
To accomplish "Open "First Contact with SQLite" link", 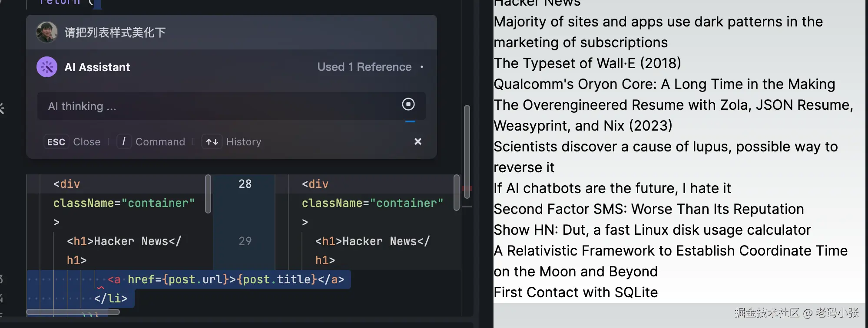I will (576, 292).
